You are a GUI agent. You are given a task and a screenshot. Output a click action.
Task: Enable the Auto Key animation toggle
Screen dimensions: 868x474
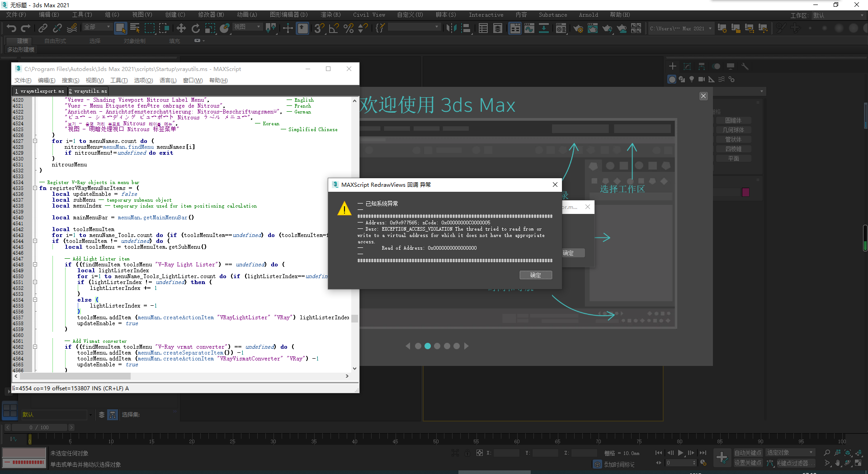[x=748, y=452]
